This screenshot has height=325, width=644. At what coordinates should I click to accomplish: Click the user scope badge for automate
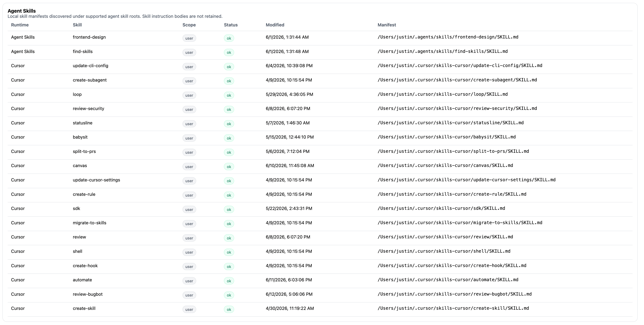tap(189, 281)
